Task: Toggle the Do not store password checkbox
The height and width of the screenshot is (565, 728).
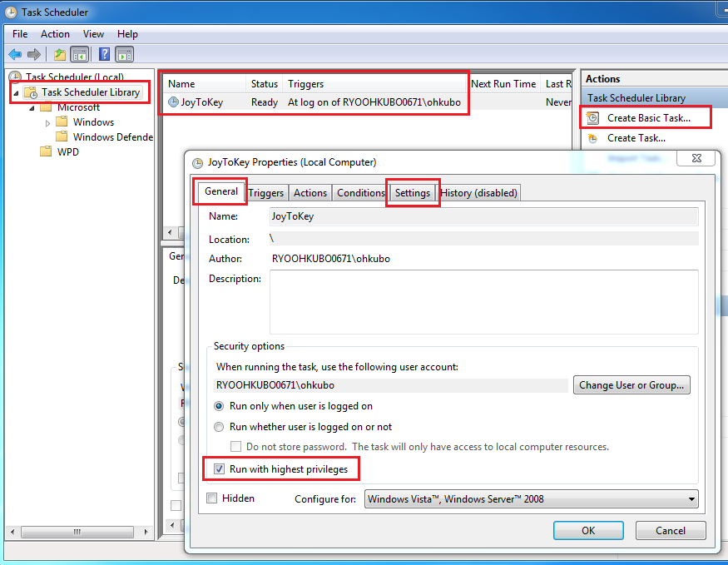Action: point(235,447)
